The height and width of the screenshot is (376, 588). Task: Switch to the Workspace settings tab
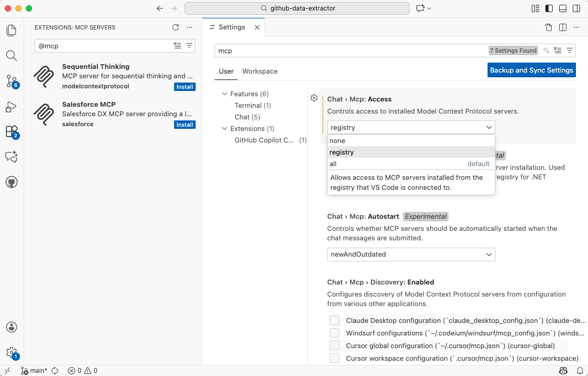click(x=260, y=72)
